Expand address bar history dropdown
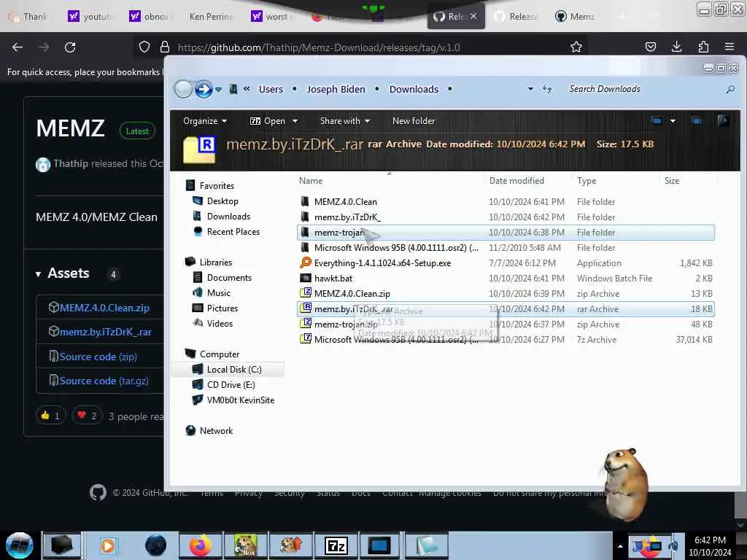 click(530, 89)
